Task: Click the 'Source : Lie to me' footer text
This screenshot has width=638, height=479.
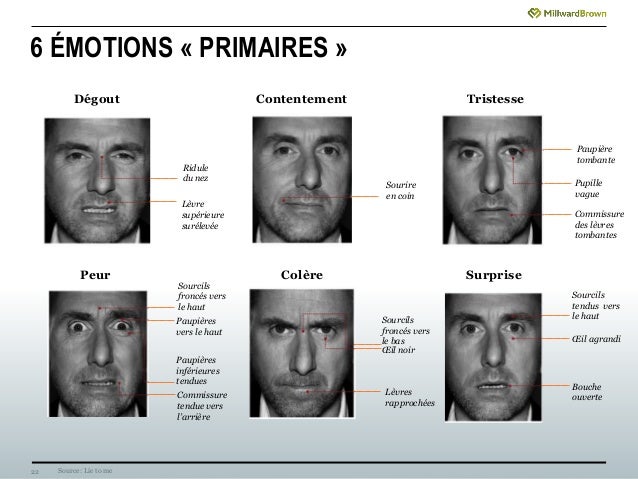Action: 85,470
